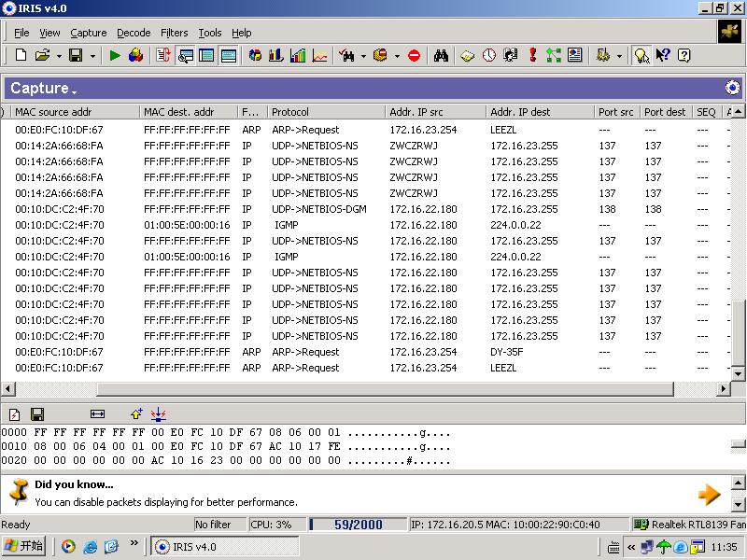Screen dimensions: 747x560
Task: Click the red exclamation mark toolbar icon
Action: [x=532, y=56]
